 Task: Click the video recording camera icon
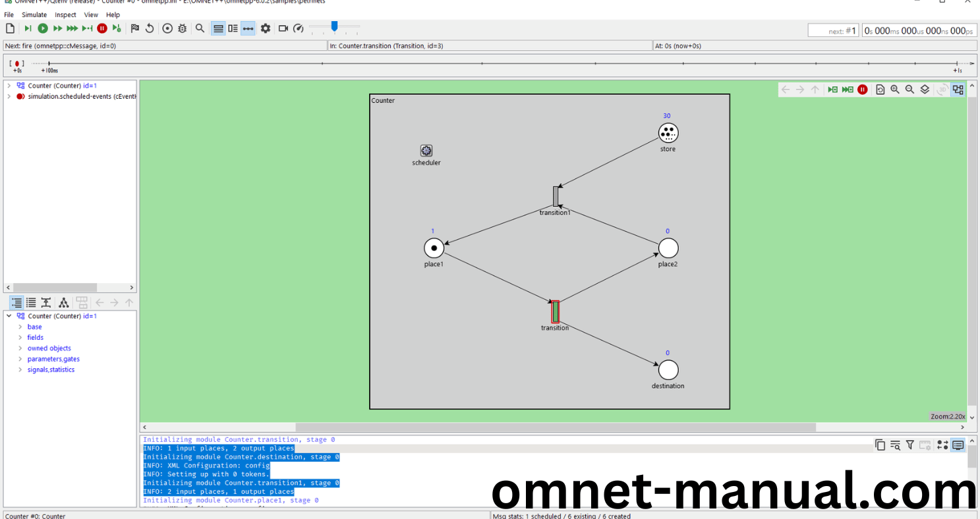(283, 28)
